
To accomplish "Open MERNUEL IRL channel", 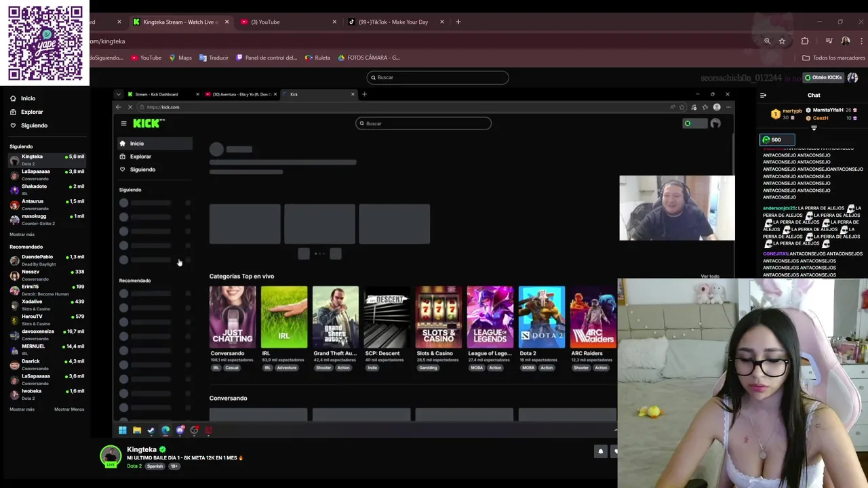I will coord(46,350).
